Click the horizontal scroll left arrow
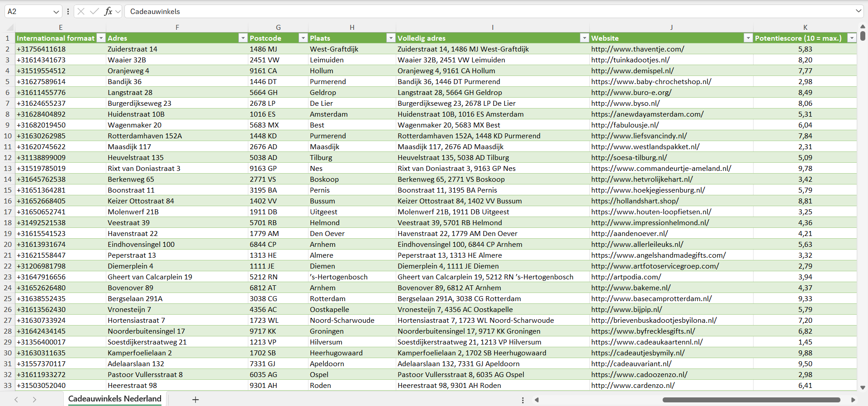 [537, 400]
